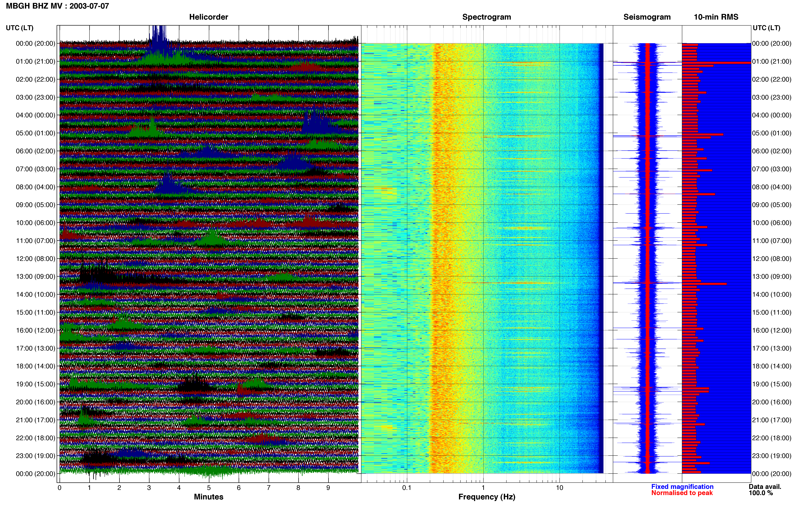This screenshot has height=508, width=812.
Task: Click the title 'MBGH BHZ MV : 2003-07-07'
Action: [x=57, y=6]
